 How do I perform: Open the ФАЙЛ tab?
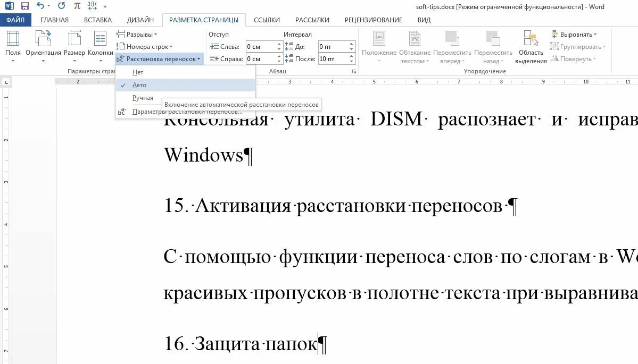tap(15, 20)
